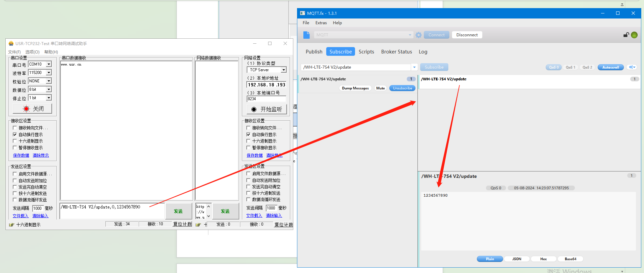
Task: Uncheck serial 自动换行显示 auto line wrap
Action: [x=15, y=134]
